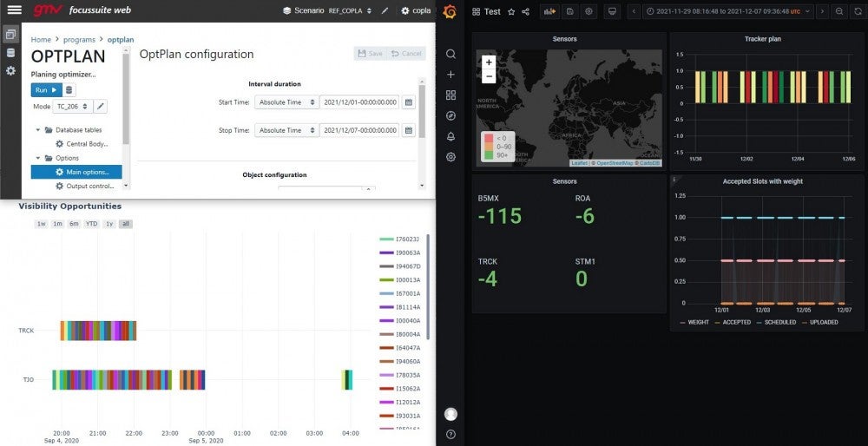The image size is (868, 446).
Task: Collapse the Database tables folder
Action: 38,130
